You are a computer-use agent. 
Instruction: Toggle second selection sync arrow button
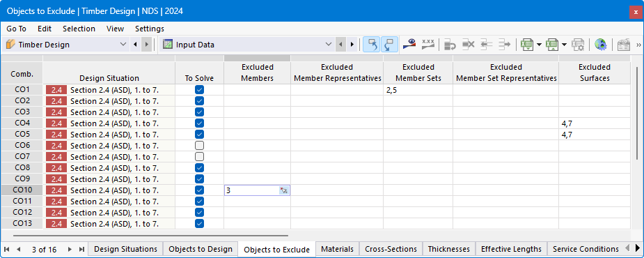pyautogui.click(x=389, y=45)
